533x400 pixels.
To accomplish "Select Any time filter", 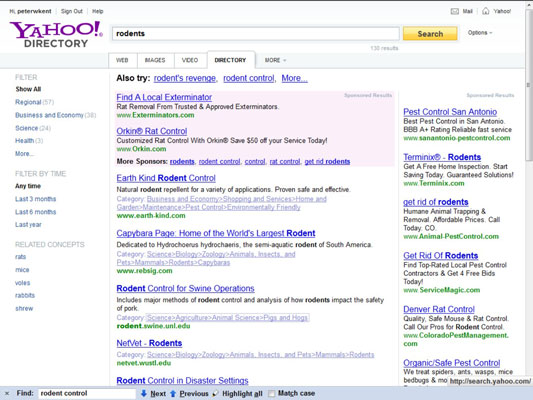I will click(28, 186).
